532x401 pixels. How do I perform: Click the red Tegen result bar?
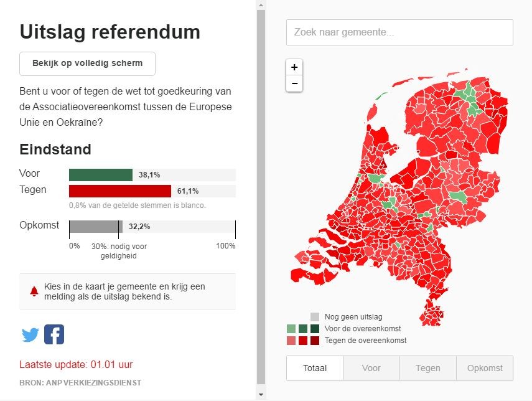120,191
